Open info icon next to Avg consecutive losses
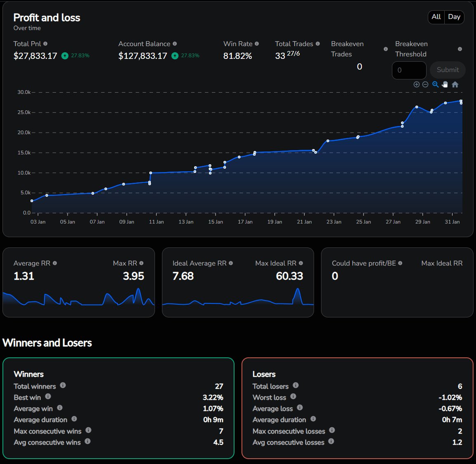This screenshot has height=464, width=476. click(x=331, y=441)
